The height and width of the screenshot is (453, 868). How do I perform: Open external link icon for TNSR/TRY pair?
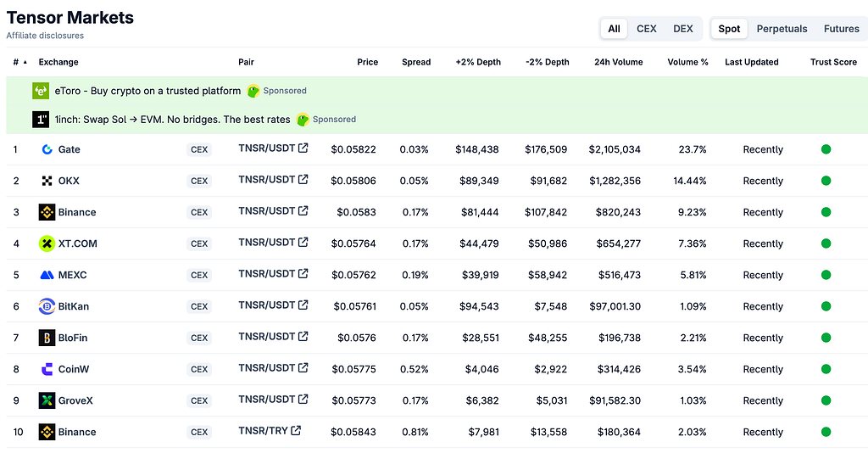[296, 430]
